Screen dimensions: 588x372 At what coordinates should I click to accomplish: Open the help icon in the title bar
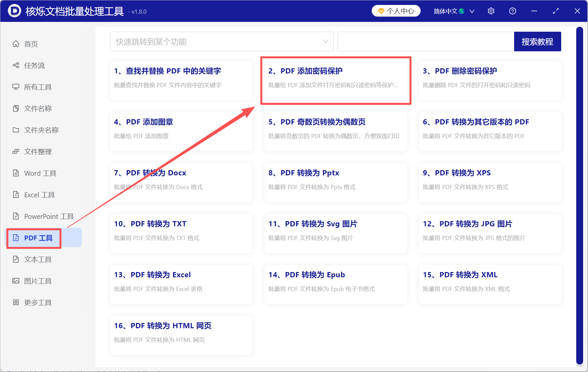click(x=512, y=11)
